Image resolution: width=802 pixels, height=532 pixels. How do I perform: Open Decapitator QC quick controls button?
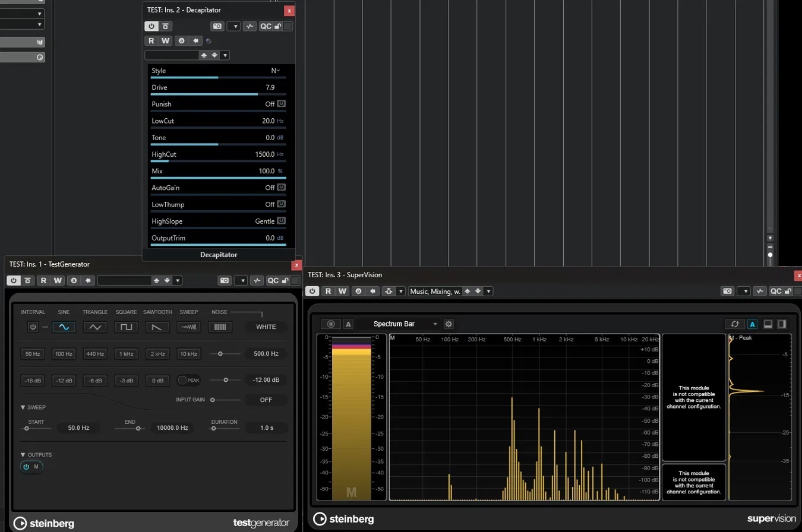(x=266, y=26)
